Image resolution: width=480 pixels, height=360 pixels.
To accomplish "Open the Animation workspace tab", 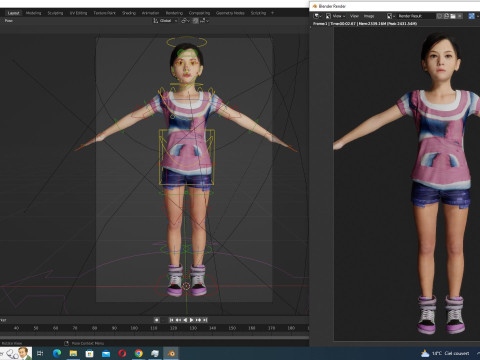I will coord(150,13).
